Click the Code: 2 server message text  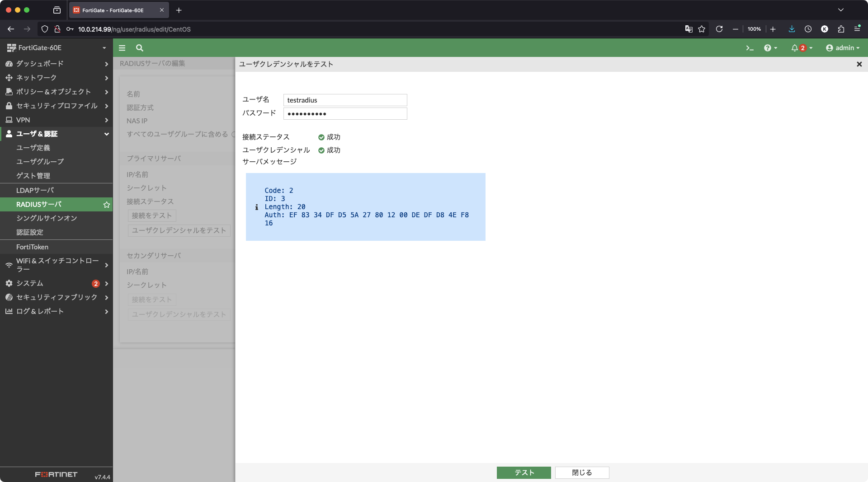(279, 191)
